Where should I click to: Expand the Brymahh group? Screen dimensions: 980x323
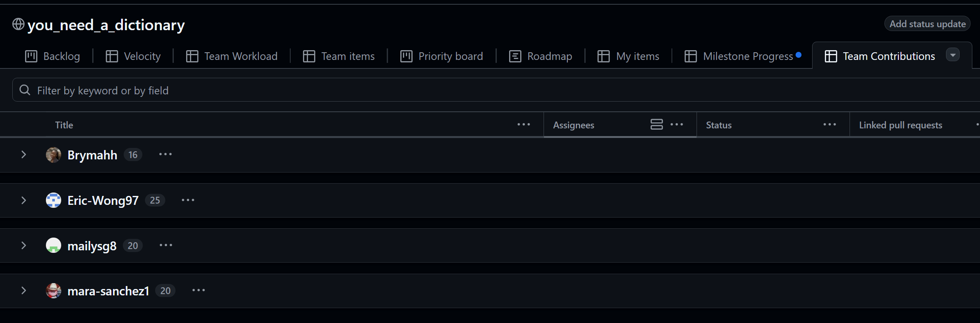pyautogui.click(x=24, y=155)
